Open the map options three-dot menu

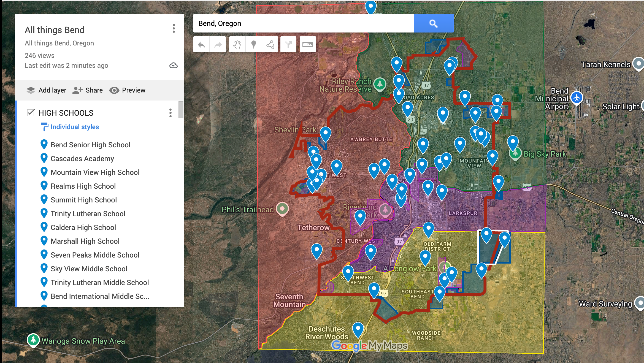[174, 28]
